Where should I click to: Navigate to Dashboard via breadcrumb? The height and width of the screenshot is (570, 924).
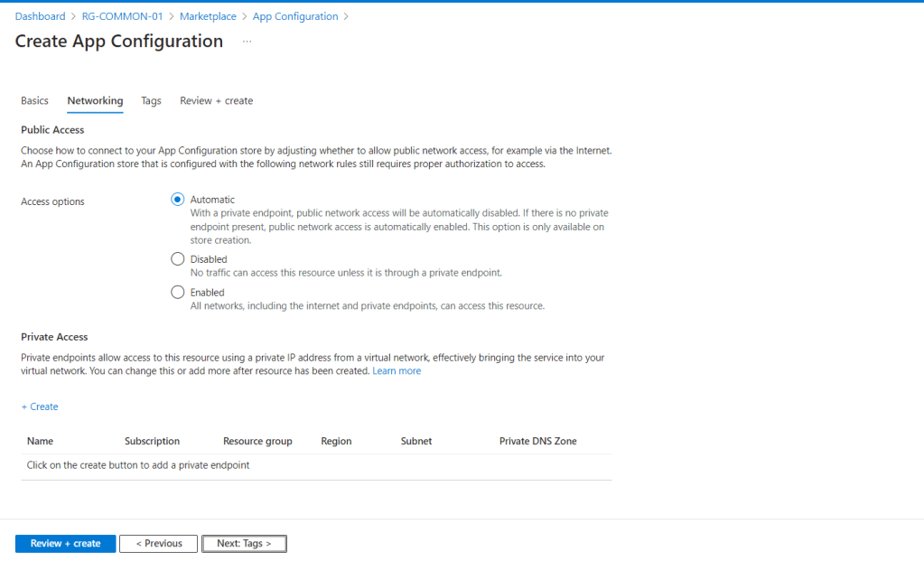(40, 15)
